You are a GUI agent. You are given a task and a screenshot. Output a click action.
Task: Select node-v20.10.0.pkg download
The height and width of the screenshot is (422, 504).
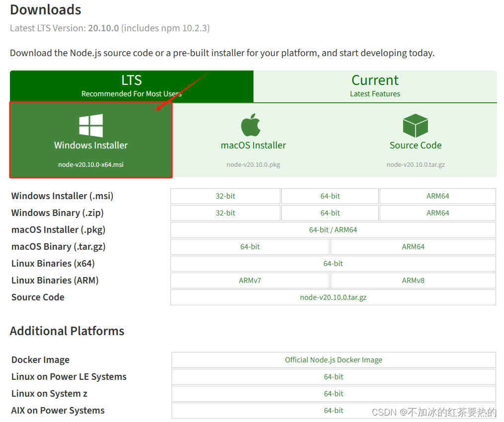(253, 164)
